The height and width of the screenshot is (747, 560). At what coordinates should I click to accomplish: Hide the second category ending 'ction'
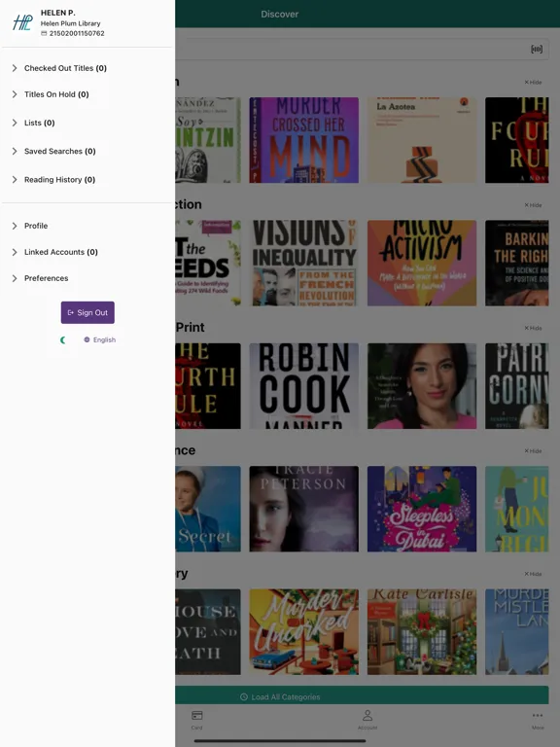[x=533, y=205]
